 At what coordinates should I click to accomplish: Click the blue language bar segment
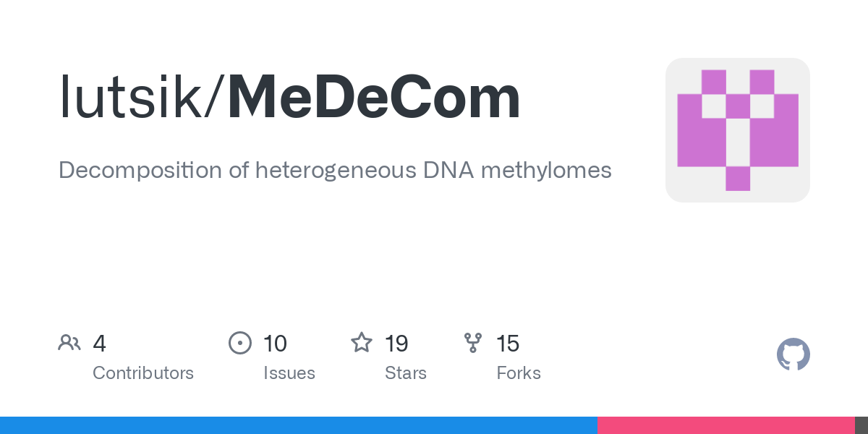point(299,425)
